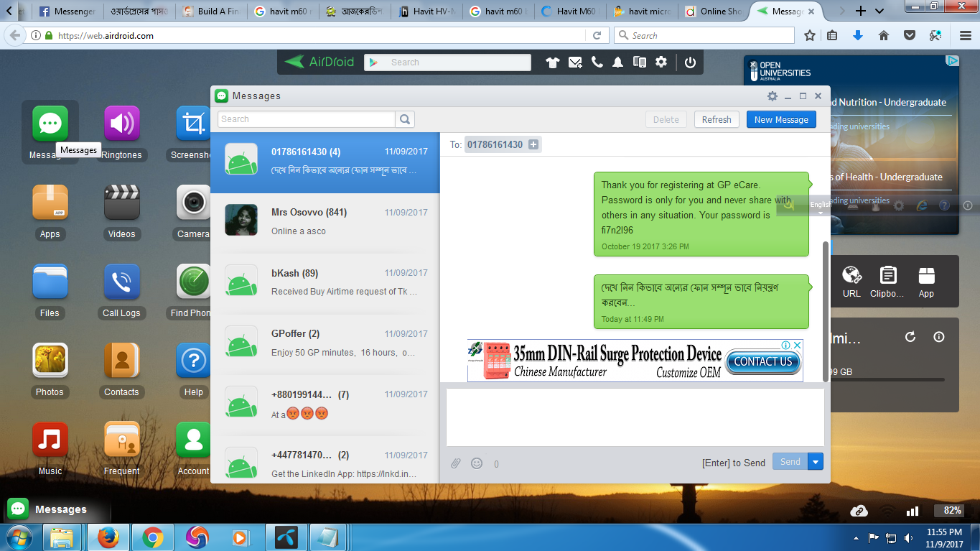
Task: Open the Frequent contacts icon
Action: coord(121,440)
